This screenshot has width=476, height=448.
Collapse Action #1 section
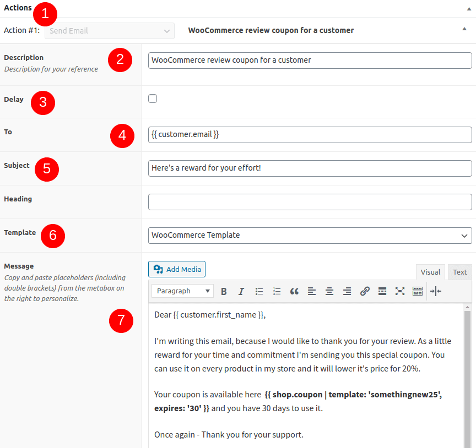point(464,29)
